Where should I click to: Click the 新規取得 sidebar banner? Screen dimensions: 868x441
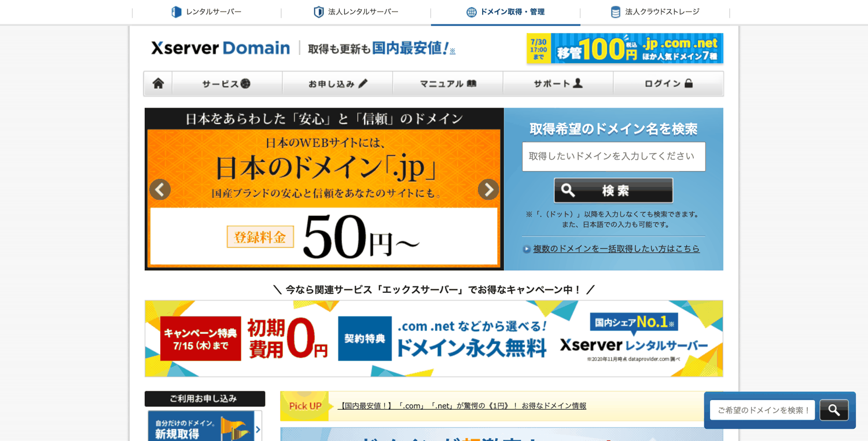204,427
